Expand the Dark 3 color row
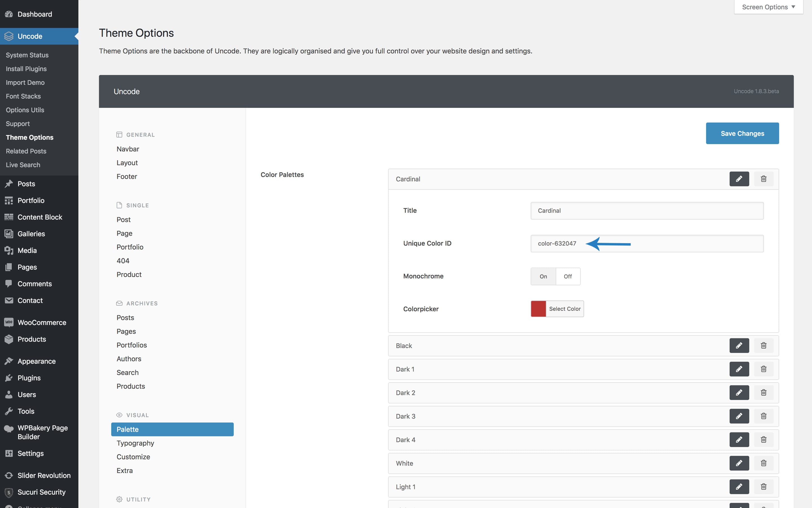Screen dimensions: 812x508 coord(583,416)
